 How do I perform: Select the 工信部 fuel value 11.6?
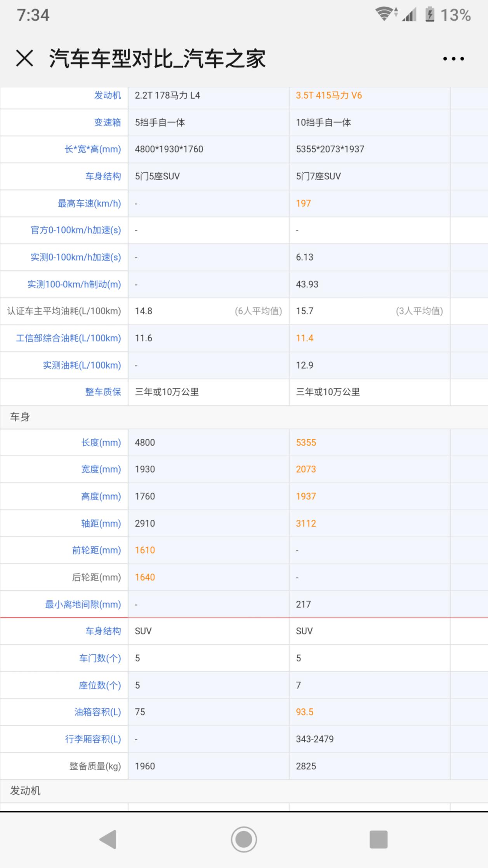[x=144, y=338]
